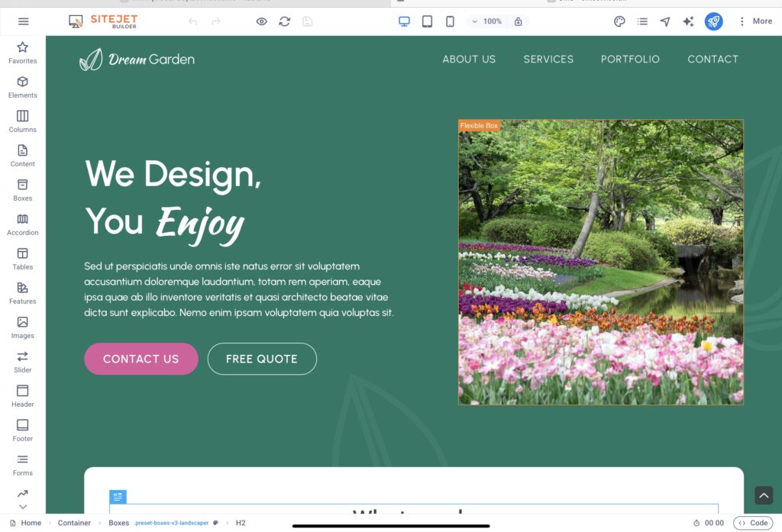Viewport: 782px width, 532px height.
Task: Open the Elements panel
Action: pyautogui.click(x=22, y=87)
